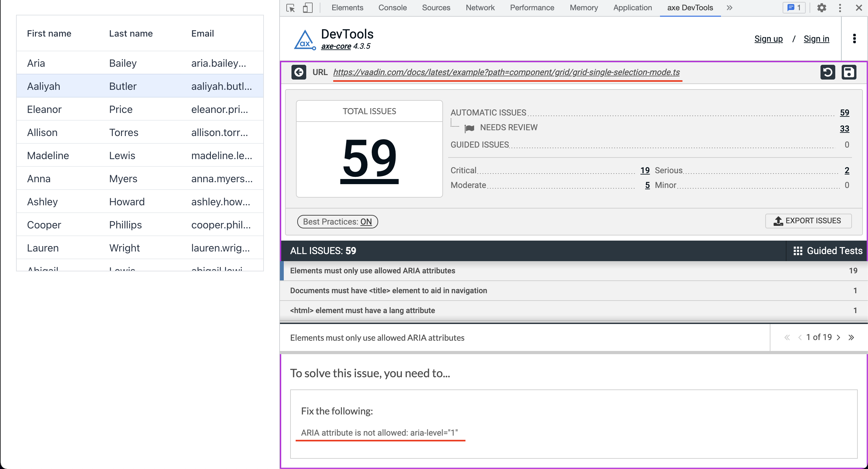Viewport: 868px width, 469px height.
Task: Toggle the device toolbar icon
Action: [307, 7]
